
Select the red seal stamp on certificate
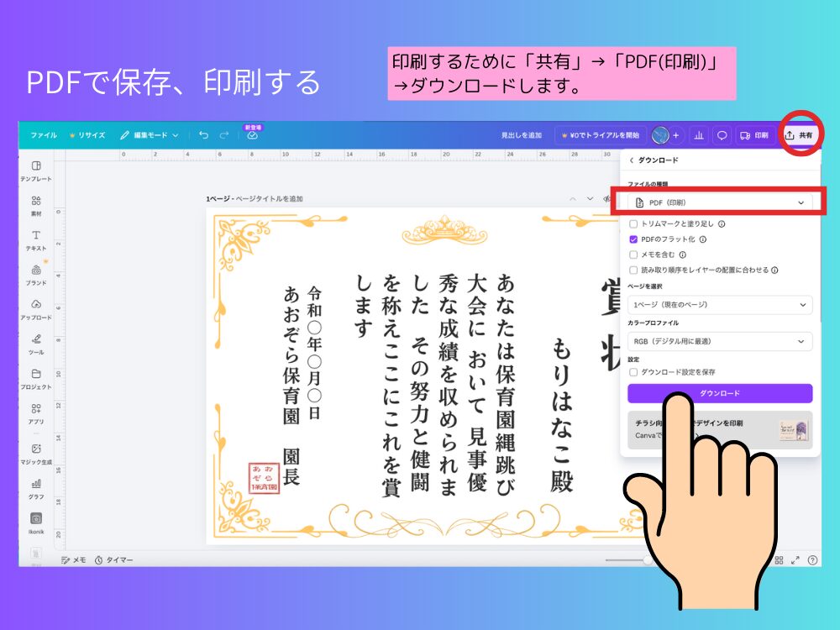[264, 479]
